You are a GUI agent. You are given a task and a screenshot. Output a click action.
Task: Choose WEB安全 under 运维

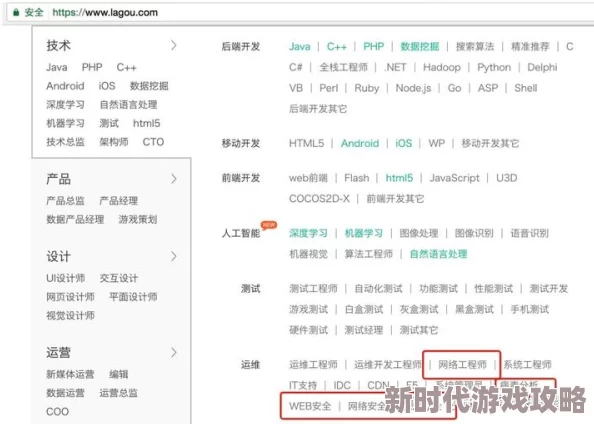point(310,406)
